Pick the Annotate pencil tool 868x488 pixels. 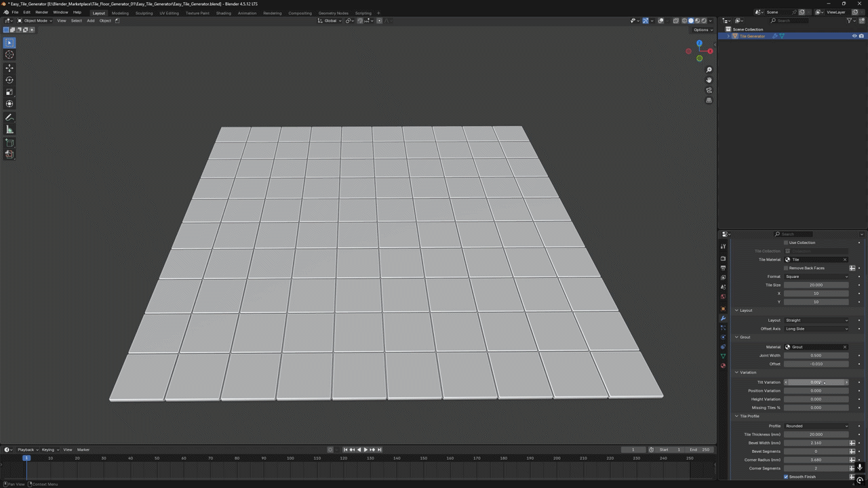[x=9, y=118]
